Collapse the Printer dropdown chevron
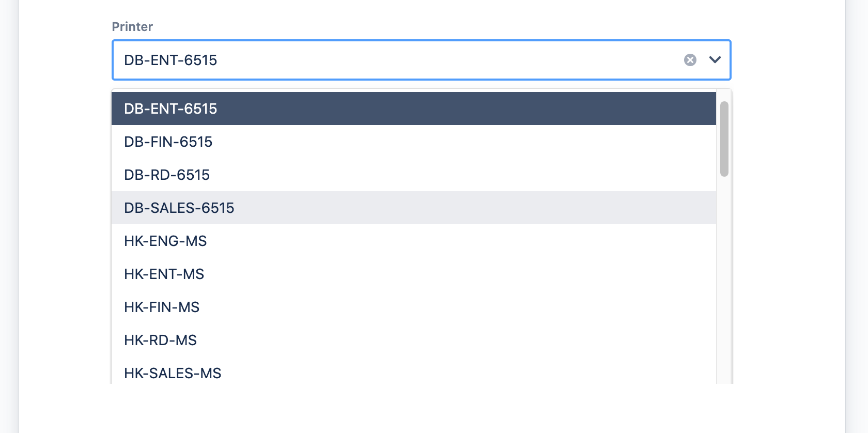This screenshot has height=433, width=868. click(715, 60)
